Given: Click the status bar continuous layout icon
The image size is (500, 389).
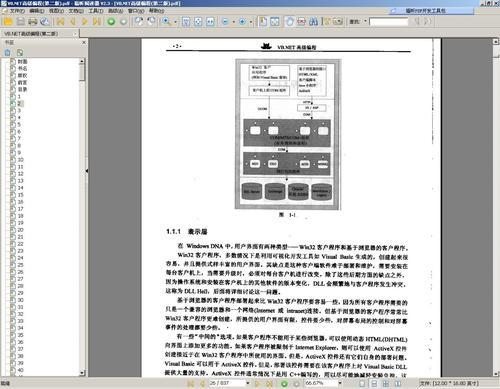Looking at the screenshot, I should point(374,384).
